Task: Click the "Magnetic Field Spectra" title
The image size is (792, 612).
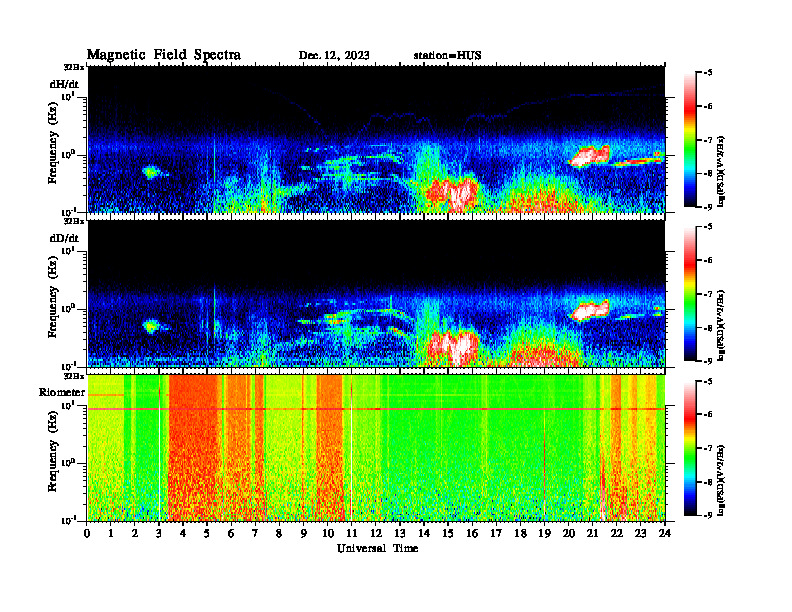Action: click(164, 55)
